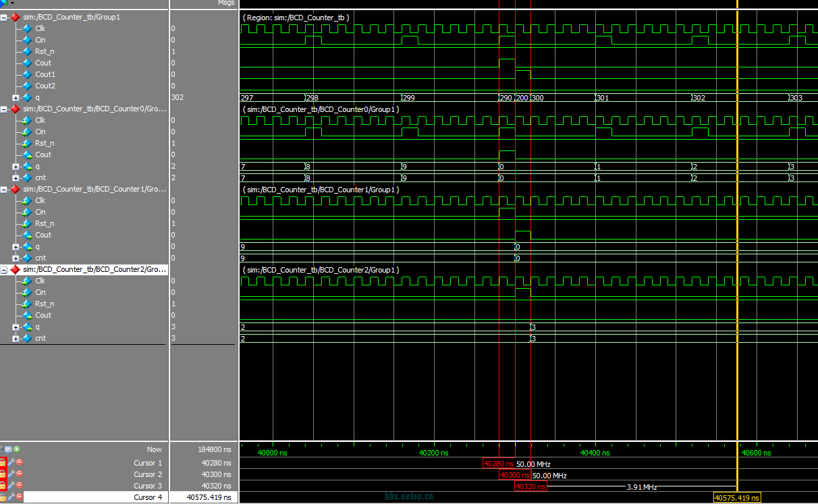The width and height of the screenshot is (818, 504).
Task: Select the Cin signal in BCD_Counter1 group
Action: 40,212
